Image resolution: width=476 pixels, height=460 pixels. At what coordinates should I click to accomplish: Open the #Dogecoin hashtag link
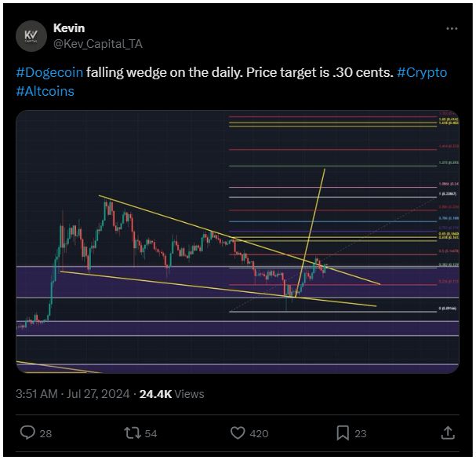49,72
